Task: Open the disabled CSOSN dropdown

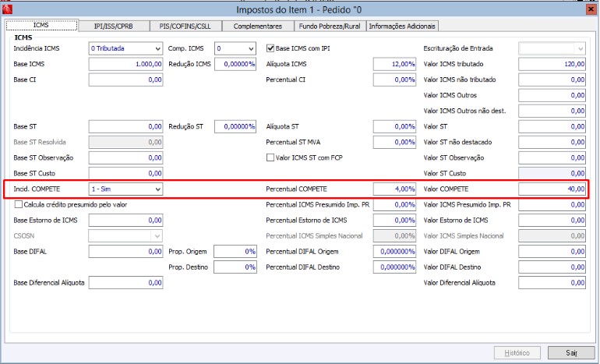Action: [x=125, y=235]
